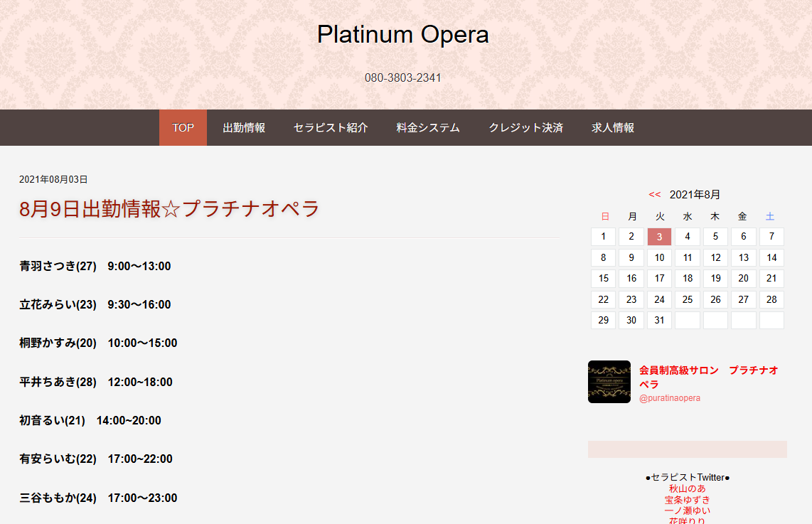Select day 15 in August calendar
Viewport: 812px width, 524px height.
pyautogui.click(x=603, y=279)
